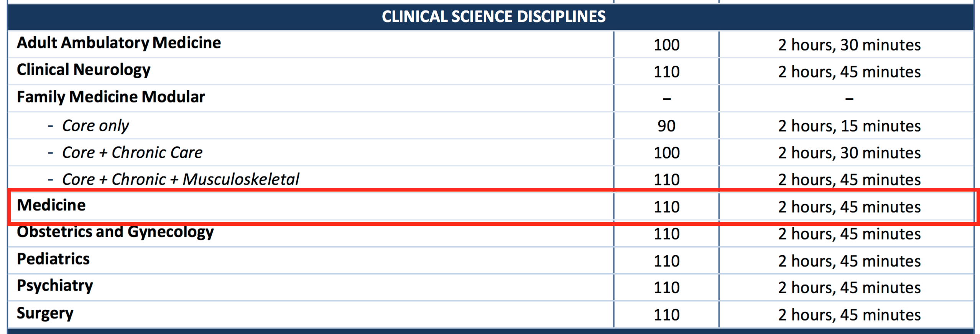980x334 pixels.
Task: Select the Adult Ambulatory Medicine row label
Action: click(x=119, y=43)
